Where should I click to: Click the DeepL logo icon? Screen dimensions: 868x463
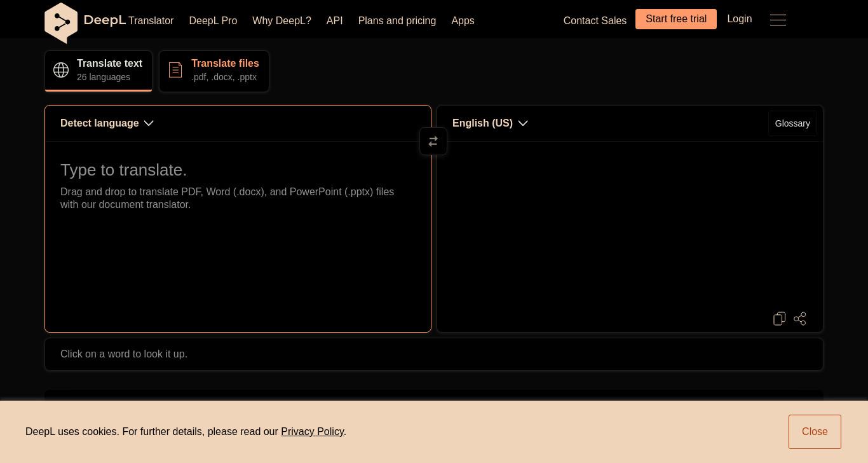(61, 23)
